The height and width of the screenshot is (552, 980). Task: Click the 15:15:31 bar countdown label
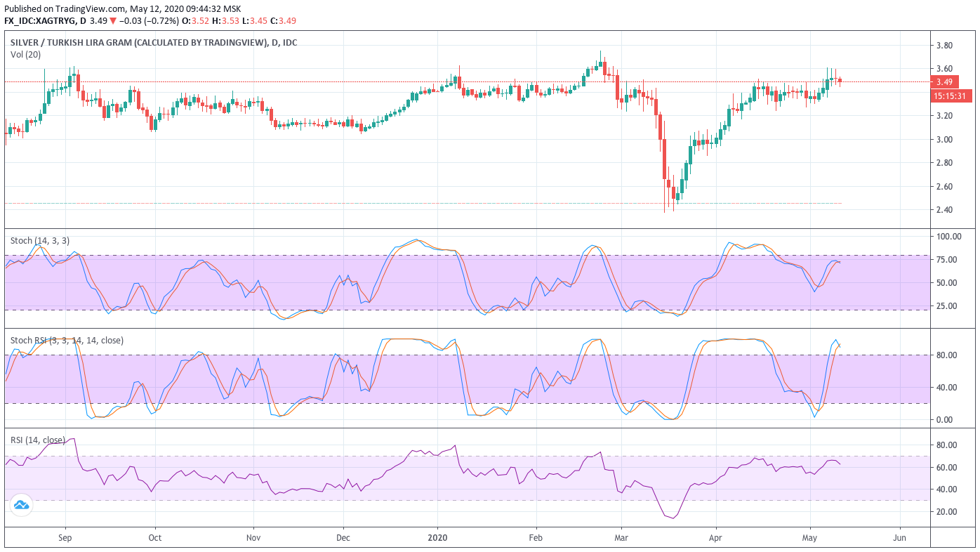pos(951,96)
